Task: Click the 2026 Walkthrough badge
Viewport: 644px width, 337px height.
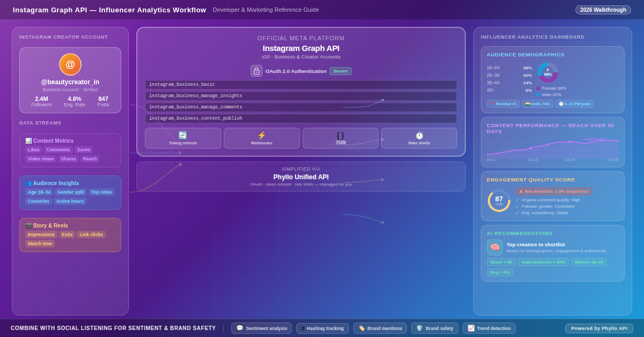Action: pos(603,10)
